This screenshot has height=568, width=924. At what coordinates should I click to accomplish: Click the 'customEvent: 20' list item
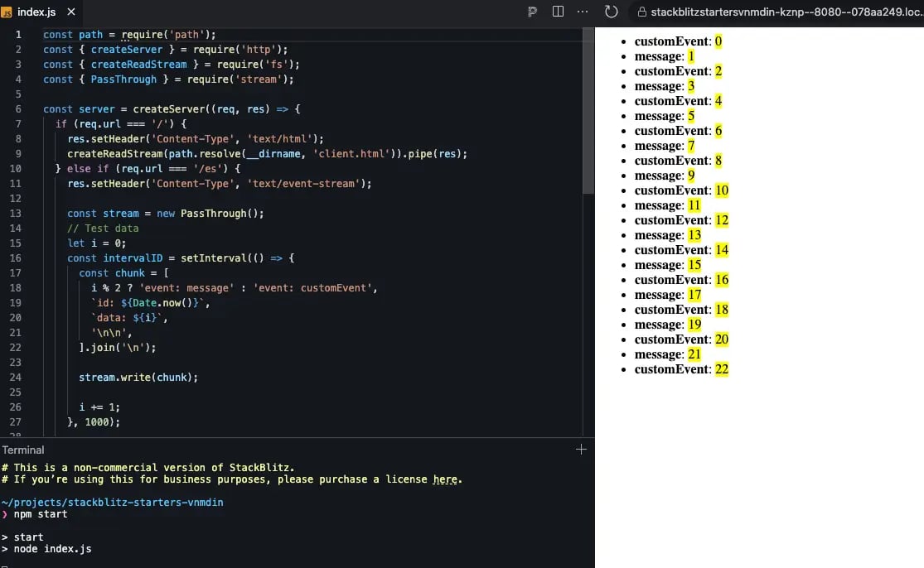682,339
